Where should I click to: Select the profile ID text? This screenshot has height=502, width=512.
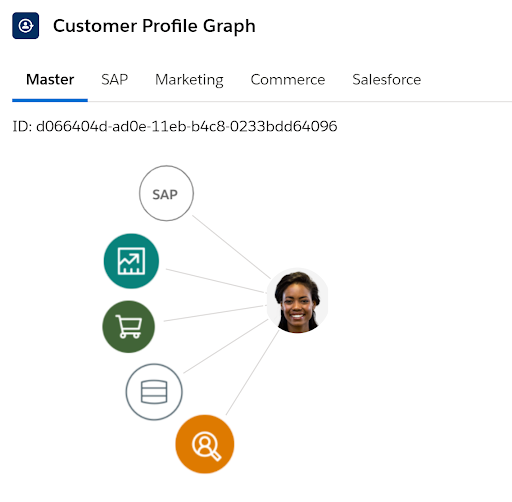(x=175, y=126)
